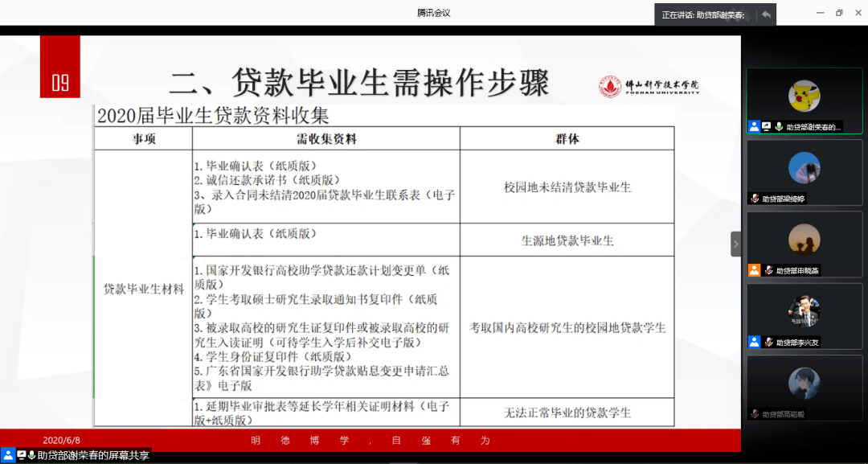The height and width of the screenshot is (464, 868).
Task: Collapse the participant video sidebar
Action: (x=735, y=244)
